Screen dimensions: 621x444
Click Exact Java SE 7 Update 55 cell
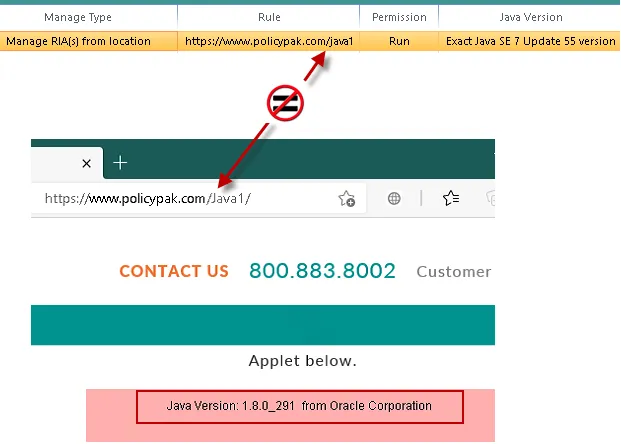point(530,41)
